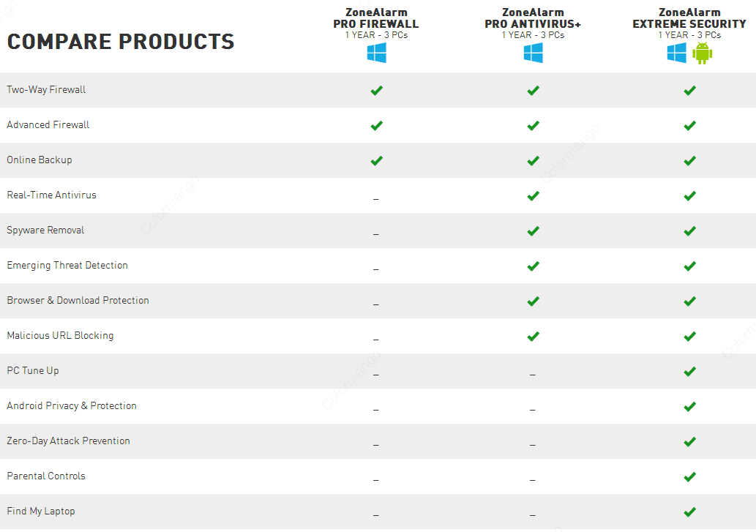Click Pro Antivirus+ checkmark for Real-Time Antivirus
The image size is (756, 532).
click(534, 196)
